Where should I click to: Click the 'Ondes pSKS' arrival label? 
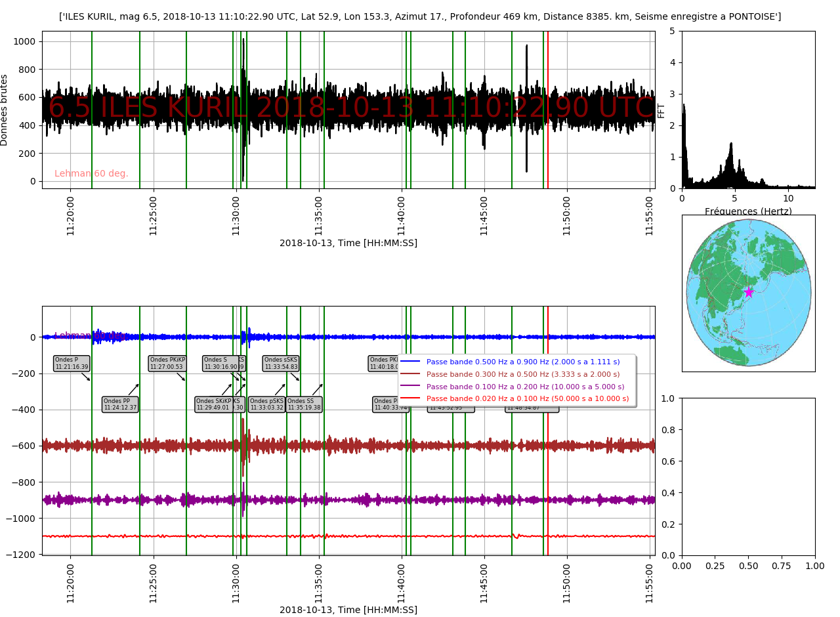pyautogui.click(x=267, y=404)
